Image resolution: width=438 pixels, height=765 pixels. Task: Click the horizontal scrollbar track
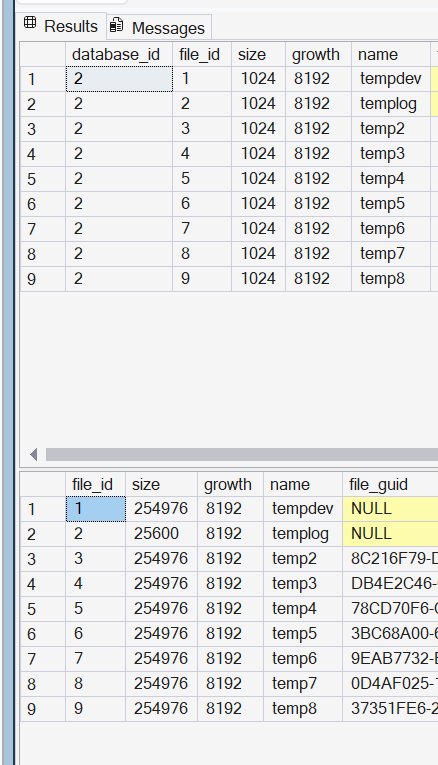(241, 455)
